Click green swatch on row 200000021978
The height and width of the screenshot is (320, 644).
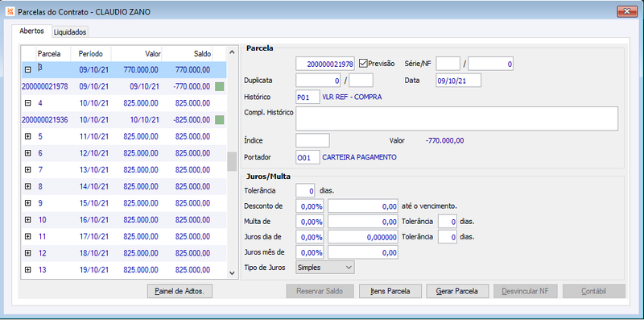click(x=220, y=86)
